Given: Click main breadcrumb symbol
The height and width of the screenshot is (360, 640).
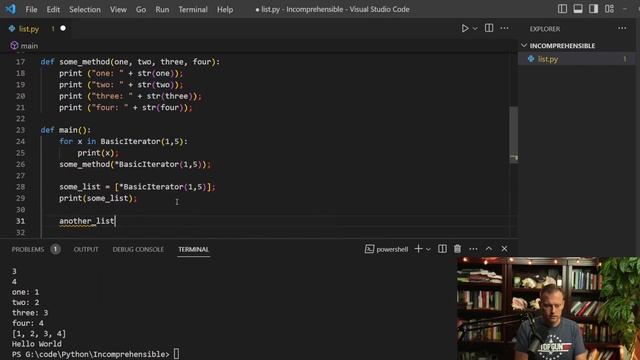Looking at the screenshot, I should pos(29,46).
